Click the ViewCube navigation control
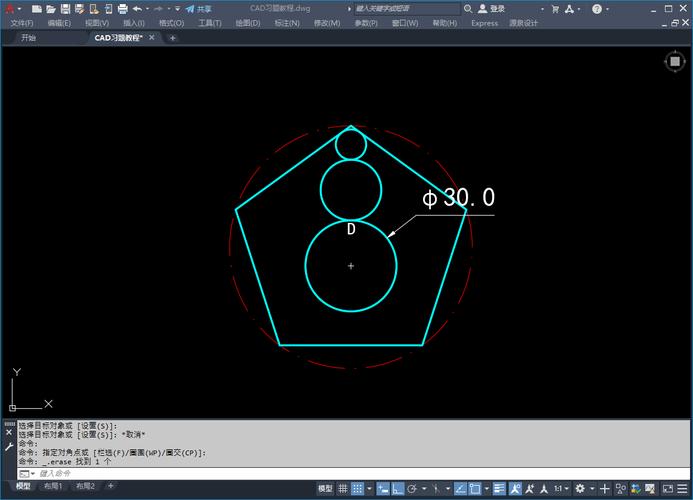Screen dimensions: 693x500 674,61
